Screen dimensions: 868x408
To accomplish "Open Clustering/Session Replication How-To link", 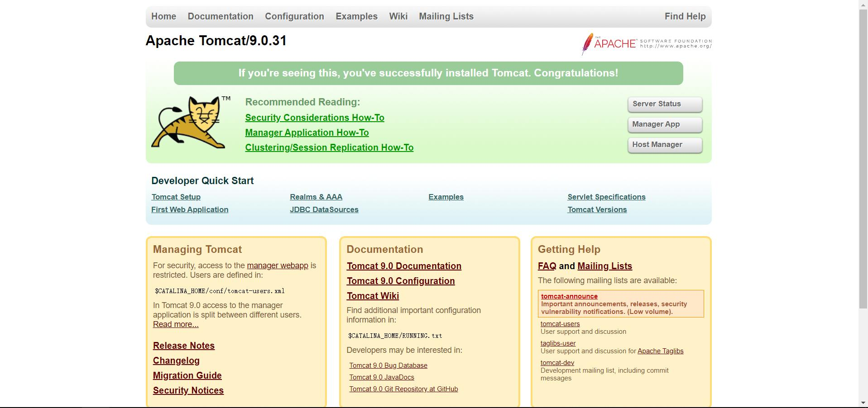I will (329, 147).
